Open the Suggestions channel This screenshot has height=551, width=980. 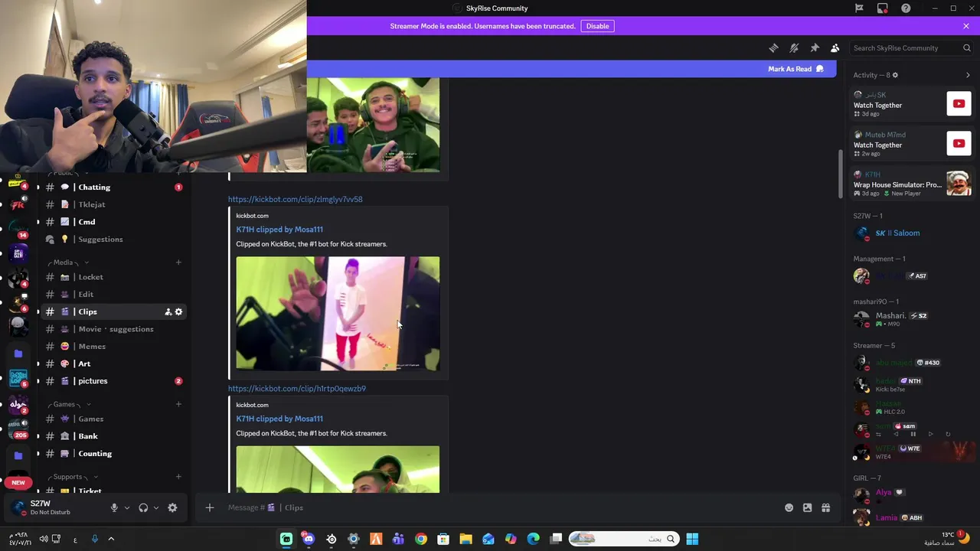coord(113,239)
